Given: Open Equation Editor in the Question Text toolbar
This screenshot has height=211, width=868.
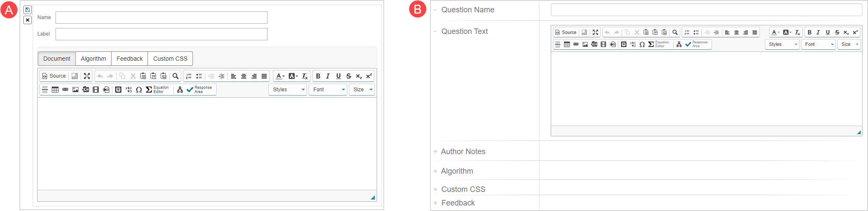Looking at the screenshot, I should click(658, 44).
